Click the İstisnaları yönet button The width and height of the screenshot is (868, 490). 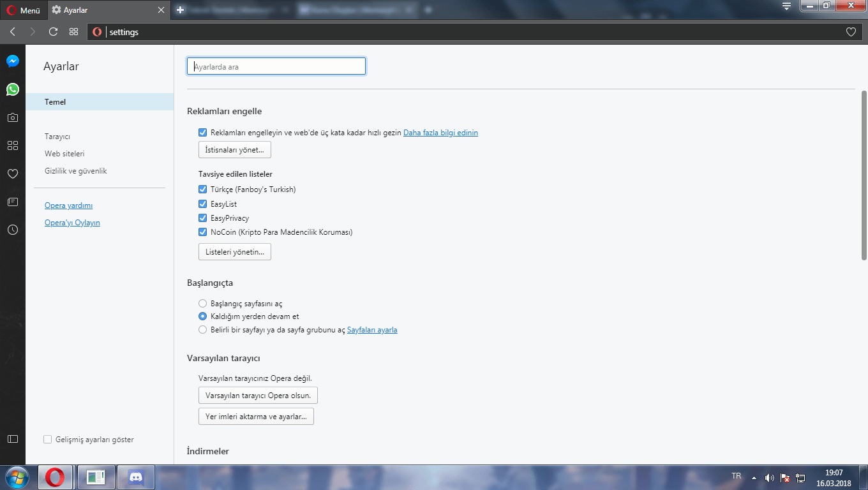point(235,150)
